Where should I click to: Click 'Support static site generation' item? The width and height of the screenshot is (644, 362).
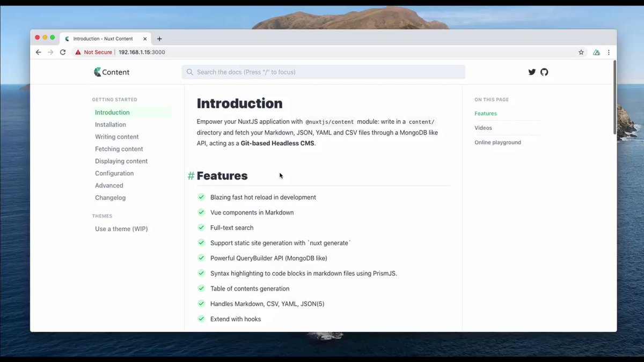[281, 243]
